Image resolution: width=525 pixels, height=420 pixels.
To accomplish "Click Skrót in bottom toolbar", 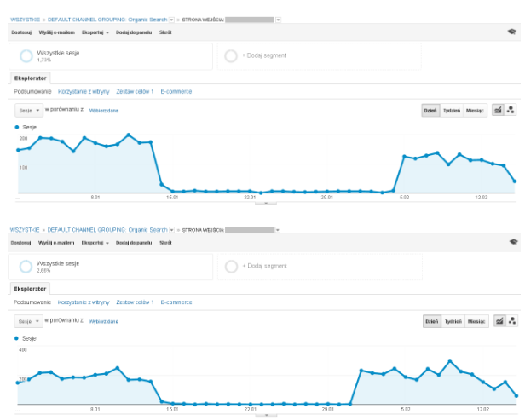I will [x=165, y=243].
